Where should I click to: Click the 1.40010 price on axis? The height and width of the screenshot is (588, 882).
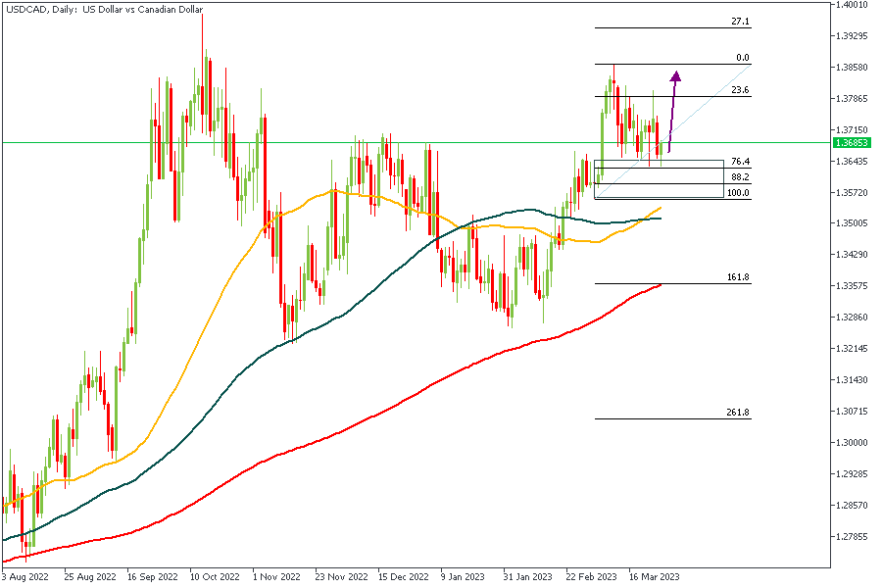point(849,5)
